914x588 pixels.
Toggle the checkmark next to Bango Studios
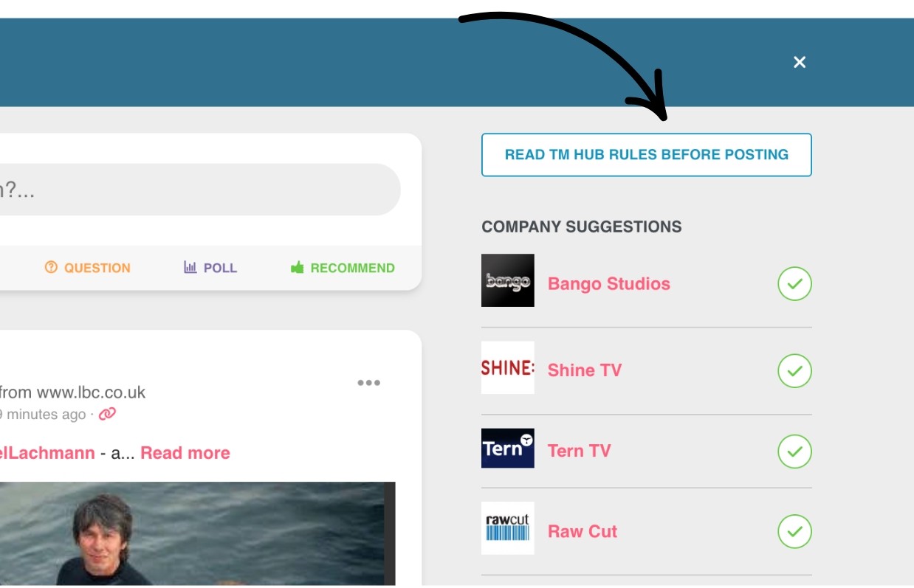[x=794, y=284]
